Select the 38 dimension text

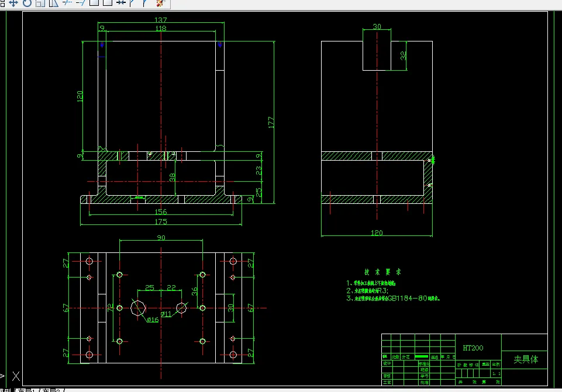[x=172, y=177]
